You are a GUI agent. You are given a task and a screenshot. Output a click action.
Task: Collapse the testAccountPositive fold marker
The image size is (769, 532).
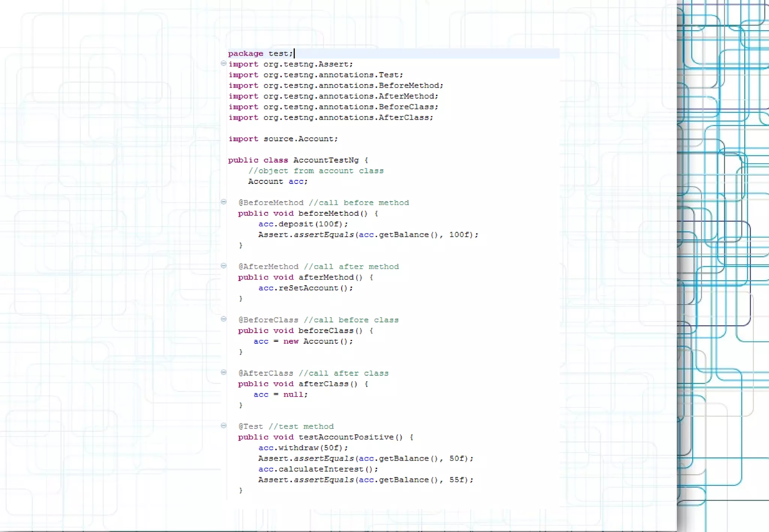pos(223,425)
